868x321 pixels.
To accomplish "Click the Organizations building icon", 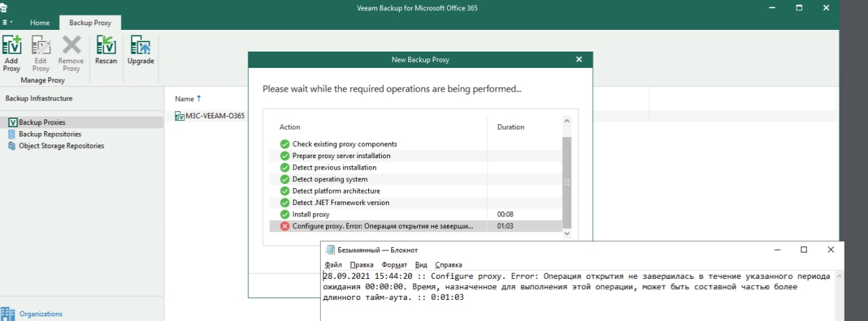I will (7, 314).
